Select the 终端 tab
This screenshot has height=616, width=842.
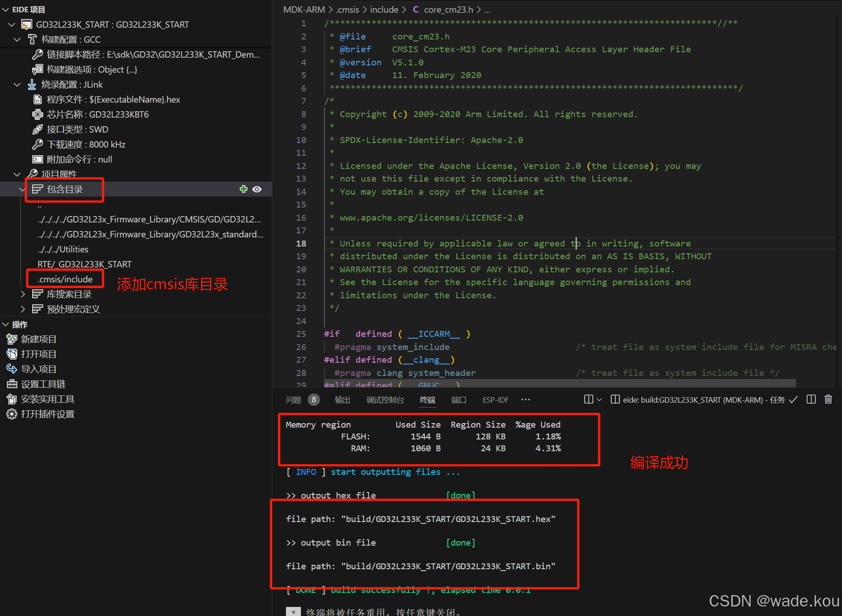click(x=428, y=400)
